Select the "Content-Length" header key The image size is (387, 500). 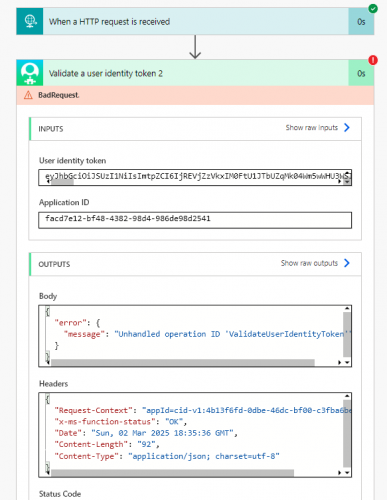click(91, 444)
